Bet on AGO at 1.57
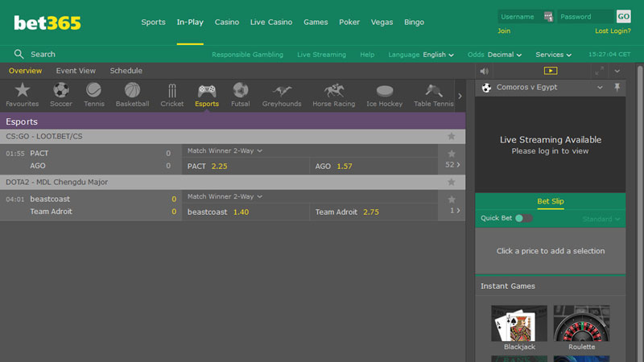This screenshot has width=644, height=362. pos(374,167)
